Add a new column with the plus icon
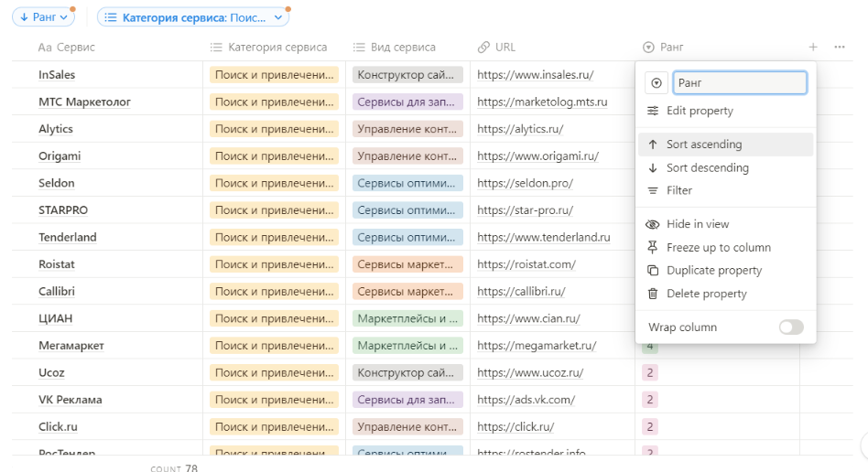The height and width of the screenshot is (472, 868). (813, 47)
